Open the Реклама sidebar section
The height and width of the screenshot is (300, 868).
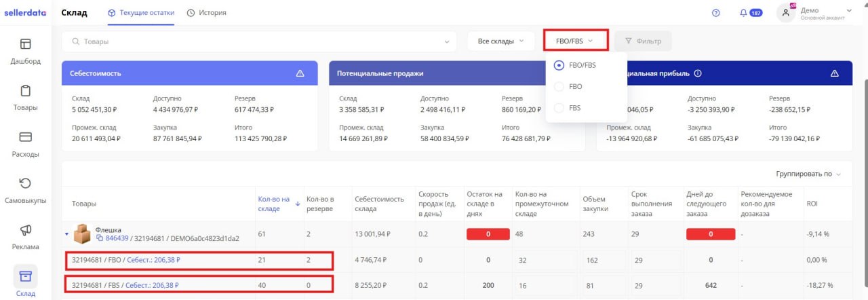(x=25, y=236)
